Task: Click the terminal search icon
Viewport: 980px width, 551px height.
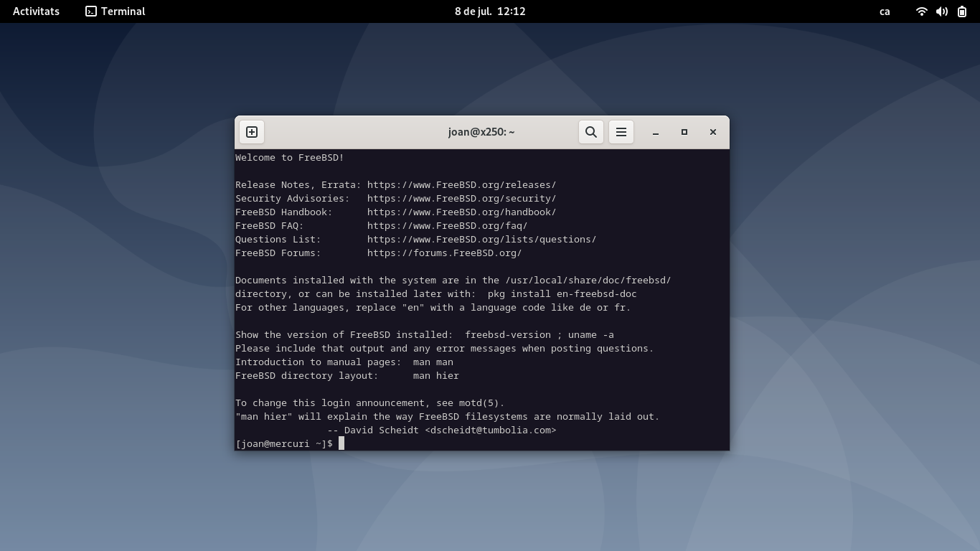Action: coord(591,132)
